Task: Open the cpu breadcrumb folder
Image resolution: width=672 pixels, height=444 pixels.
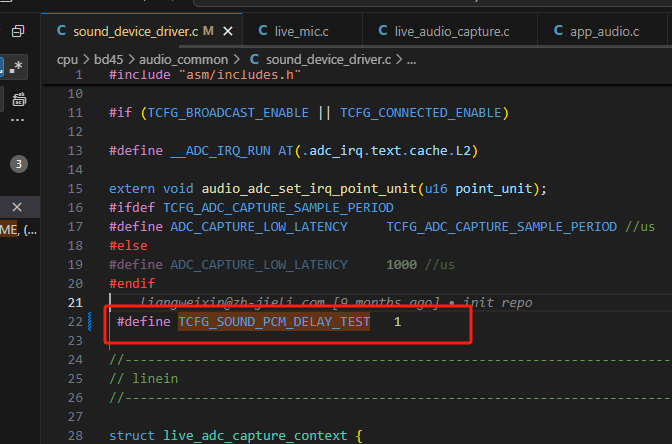Action: click(x=67, y=60)
